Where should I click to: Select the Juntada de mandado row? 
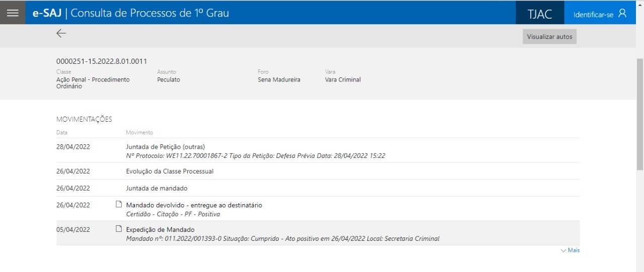(156, 189)
